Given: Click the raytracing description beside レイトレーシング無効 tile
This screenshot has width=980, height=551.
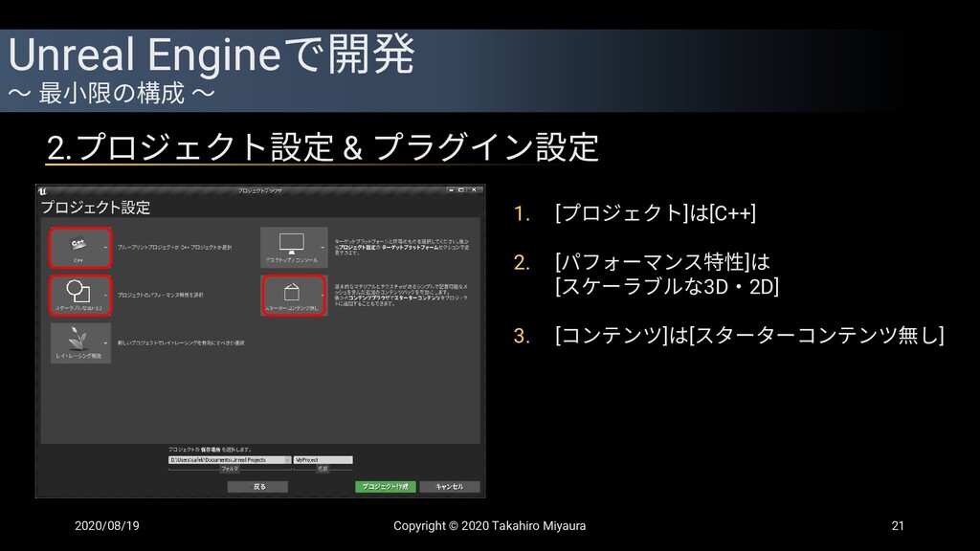Looking at the screenshot, I should pyautogui.click(x=181, y=343).
